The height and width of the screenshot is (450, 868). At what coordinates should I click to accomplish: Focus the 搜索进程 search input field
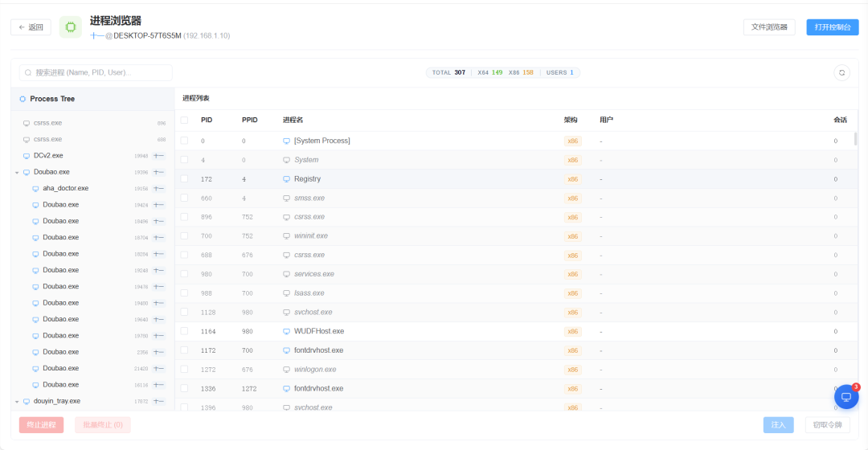coord(96,72)
